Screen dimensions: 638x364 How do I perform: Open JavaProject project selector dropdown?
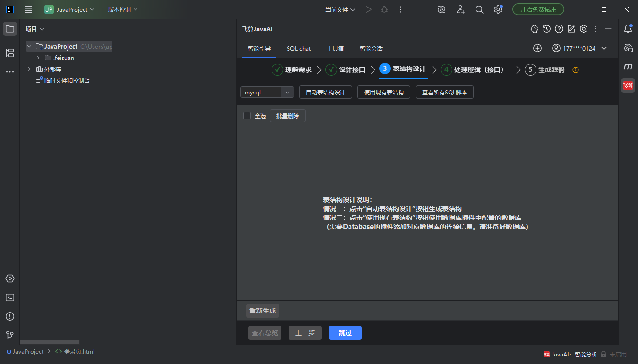[69, 9]
